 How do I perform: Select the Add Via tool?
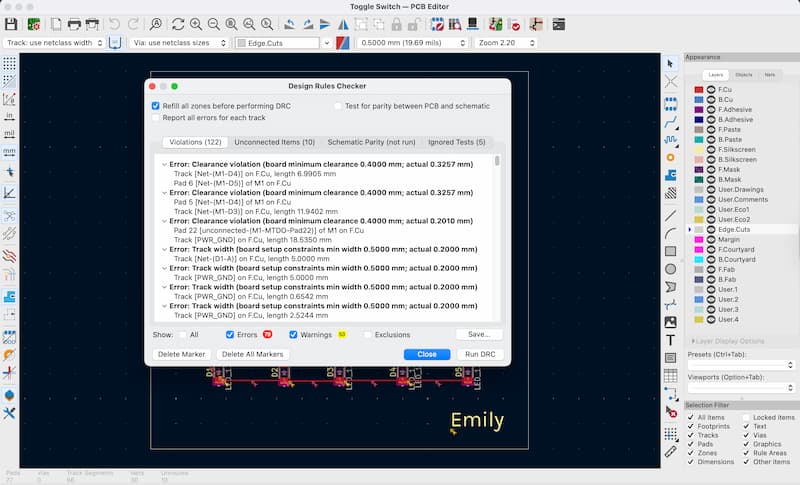(670, 158)
